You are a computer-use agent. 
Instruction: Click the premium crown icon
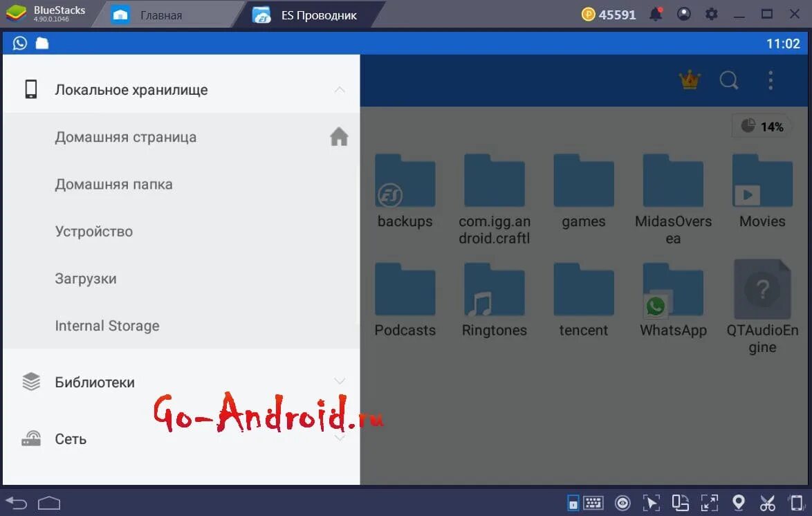(690, 80)
